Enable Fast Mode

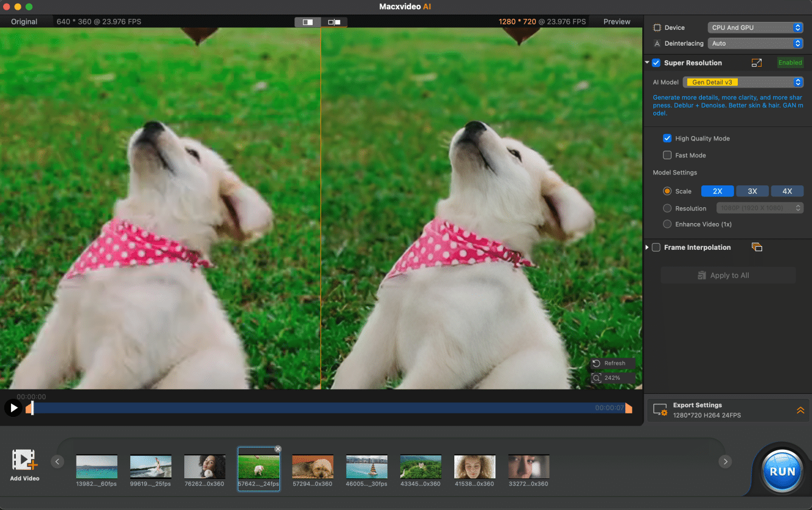[667, 155]
